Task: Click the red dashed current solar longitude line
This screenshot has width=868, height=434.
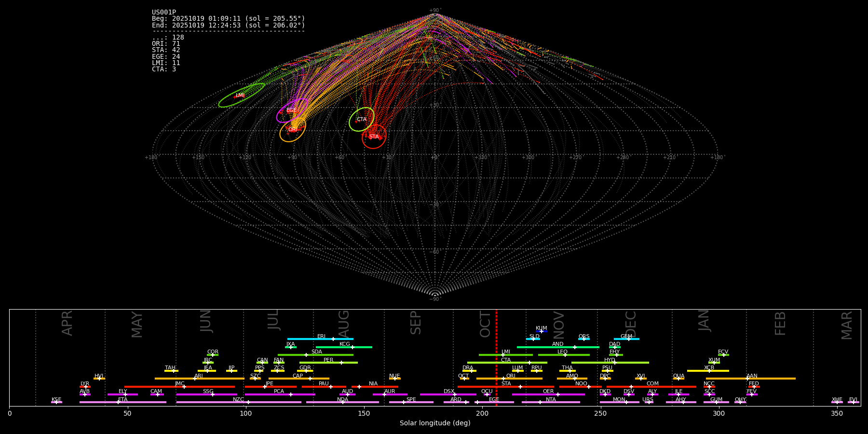Action: (496, 357)
